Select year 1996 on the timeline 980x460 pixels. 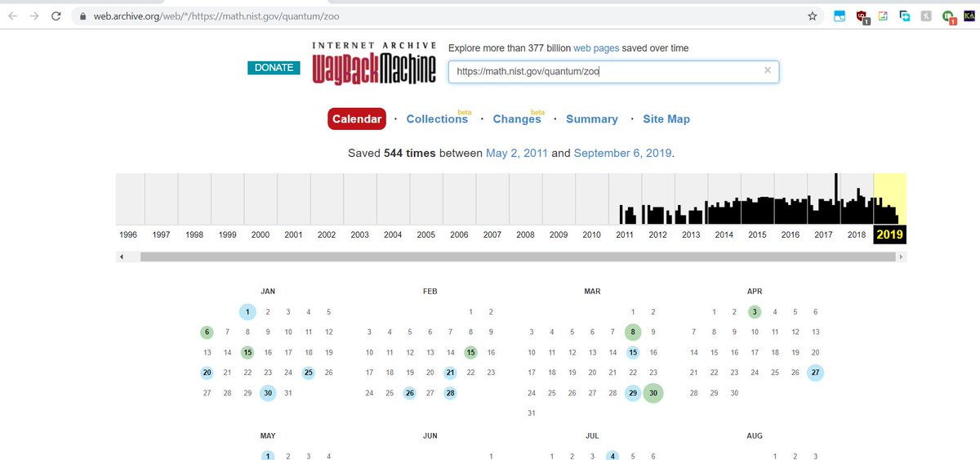point(128,234)
